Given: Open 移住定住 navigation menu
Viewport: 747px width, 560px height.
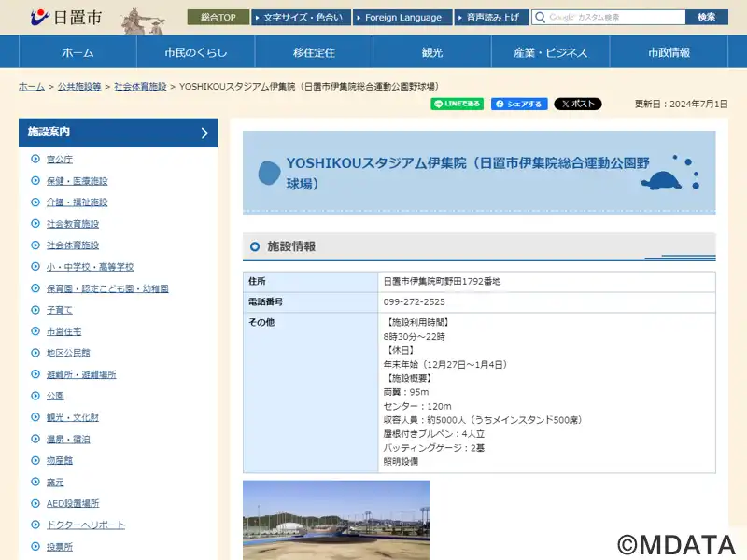Looking at the screenshot, I should point(314,52).
